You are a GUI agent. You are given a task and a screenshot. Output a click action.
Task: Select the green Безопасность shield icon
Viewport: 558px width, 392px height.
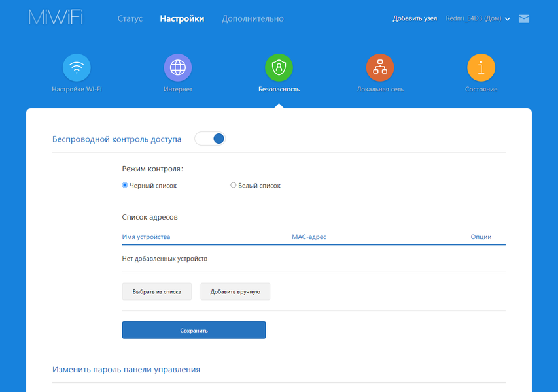279,67
